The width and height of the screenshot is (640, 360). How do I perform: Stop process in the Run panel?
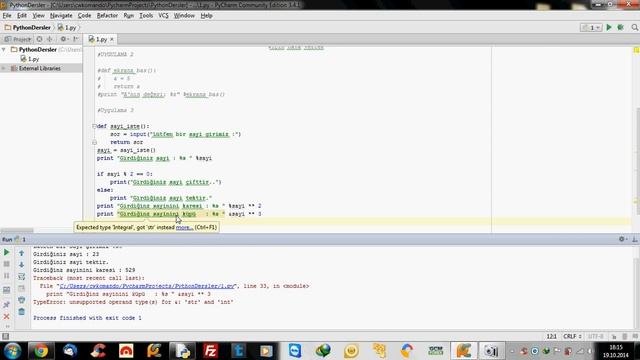[x=7, y=264]
